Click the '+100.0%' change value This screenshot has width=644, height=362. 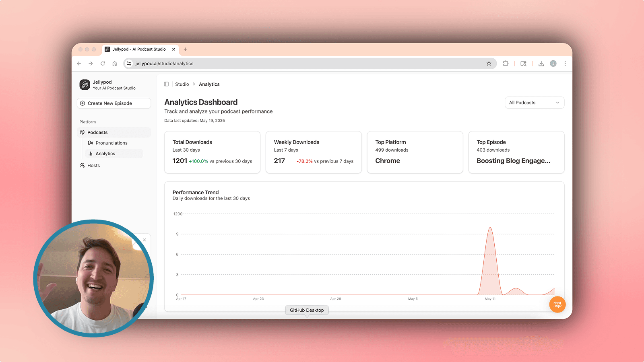pyautogui.click(x=198, y=161)
